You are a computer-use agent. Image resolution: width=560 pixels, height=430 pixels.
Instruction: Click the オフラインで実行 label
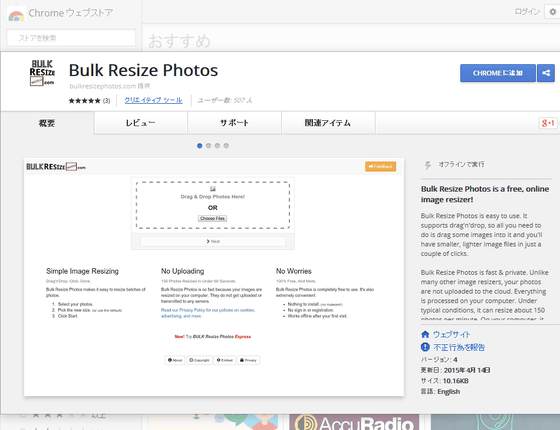[x=461, y=164]
